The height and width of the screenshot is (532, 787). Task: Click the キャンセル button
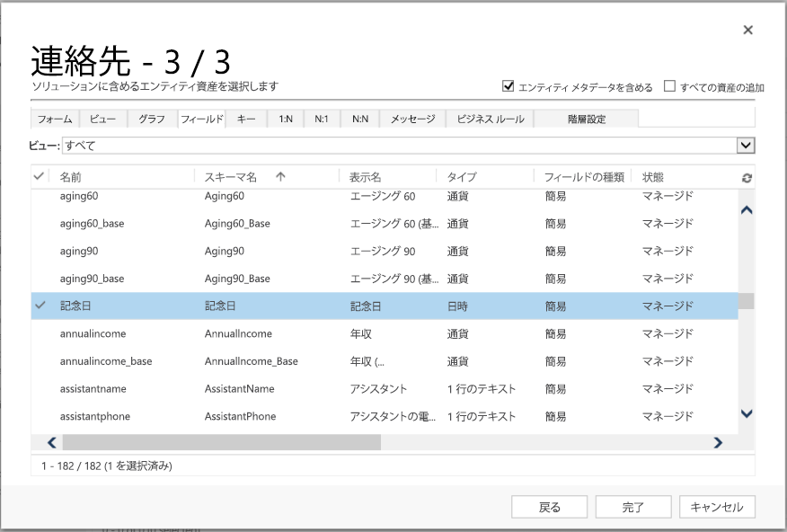(x=717, y=507)
